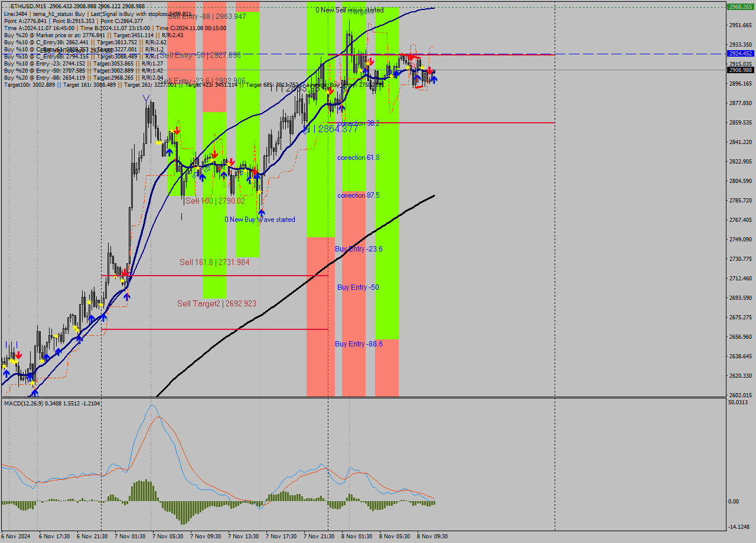Click the 2822.905 price scale value
The image size is (756, 543).
pos(741,161)
